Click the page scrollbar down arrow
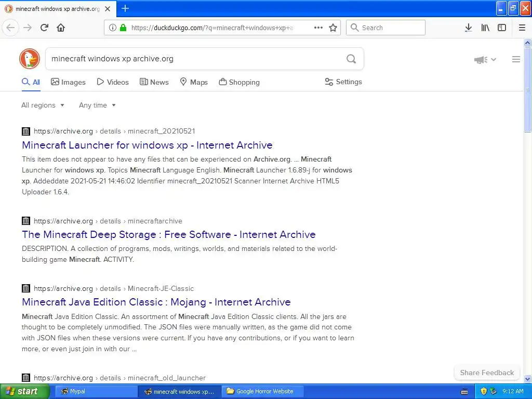The image size is (532, 399). [x=527, y=379]
